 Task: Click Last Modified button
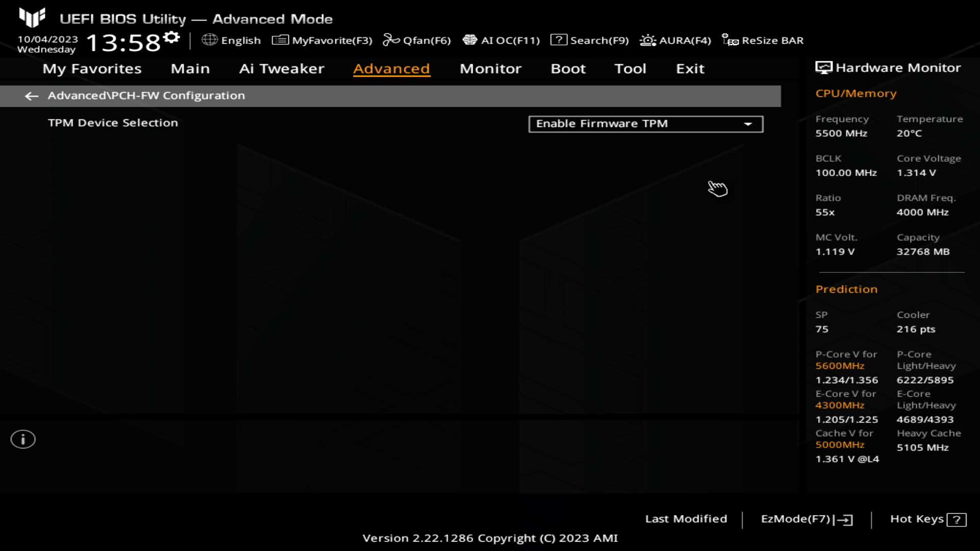coord(686,519)
